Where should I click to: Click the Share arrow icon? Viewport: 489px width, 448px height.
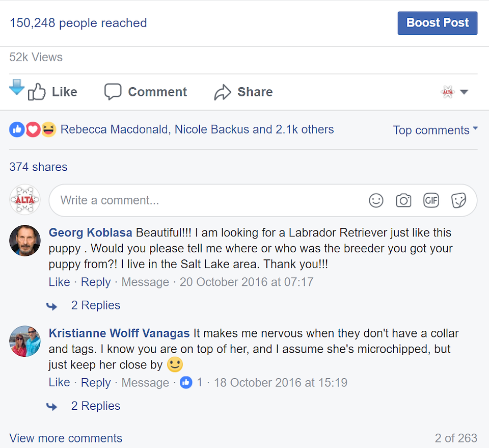tap(223, 92)
